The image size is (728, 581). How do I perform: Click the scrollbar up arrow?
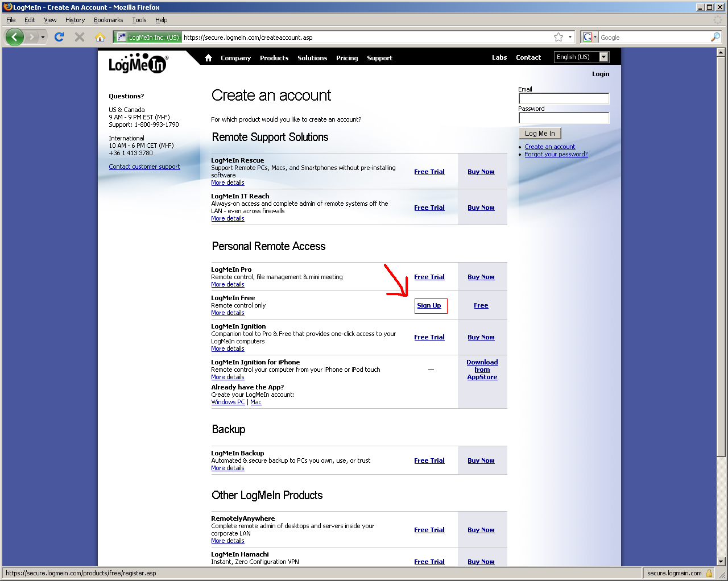pyautogui.click(x=721, y=52)
